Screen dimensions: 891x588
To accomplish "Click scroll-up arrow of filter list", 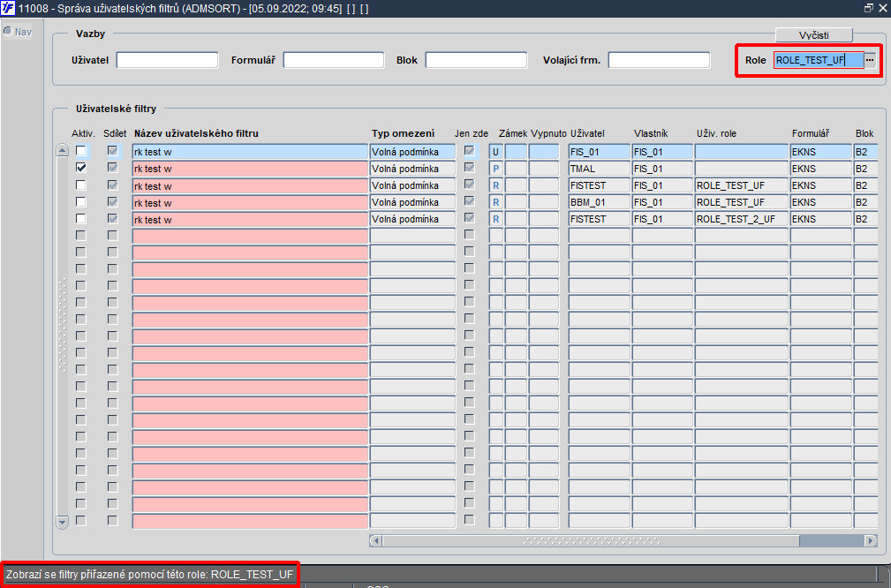I will point(63,151).
